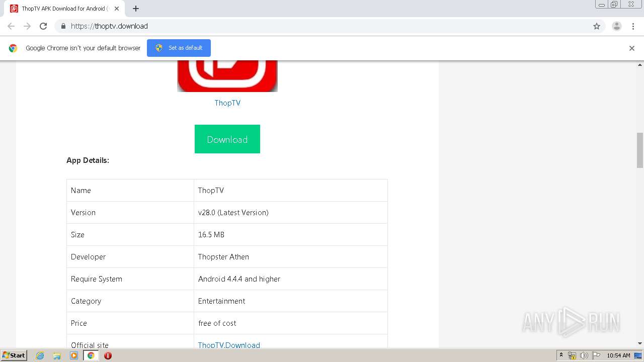Click the red ThopTV app logo image
644x362 pixels.
(227, 76)
